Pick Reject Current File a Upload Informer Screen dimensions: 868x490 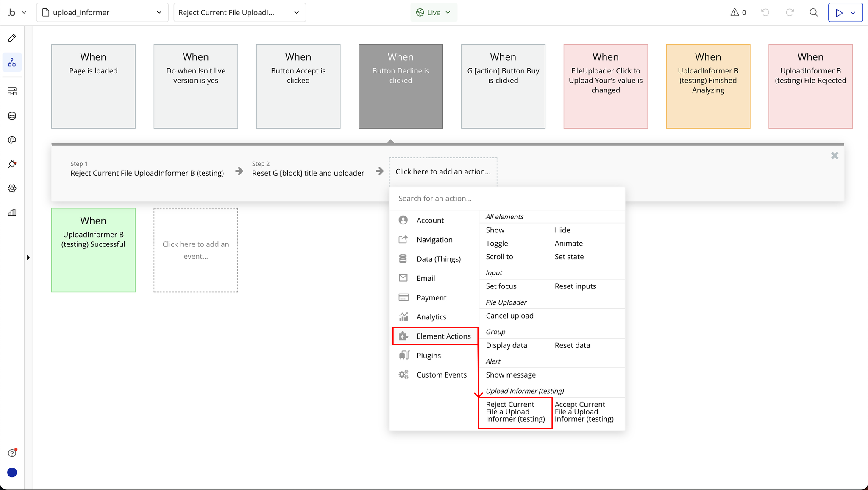[515, 412]
